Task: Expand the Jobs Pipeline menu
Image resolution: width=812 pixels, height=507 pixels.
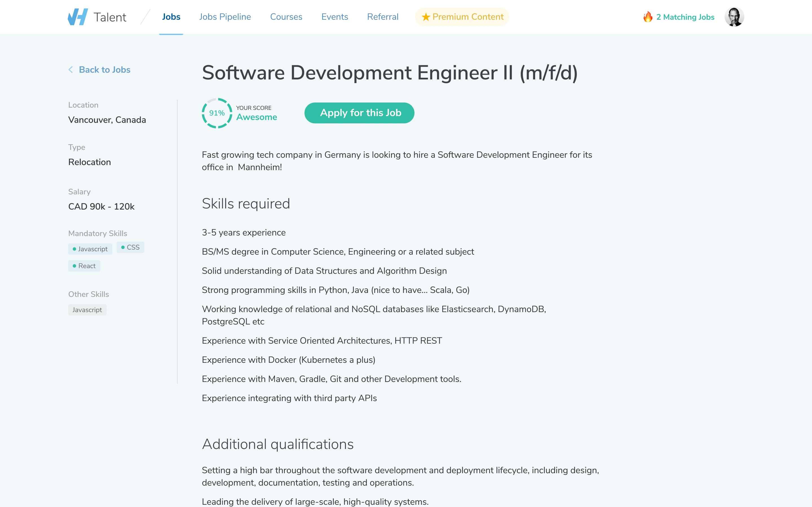Action: [225, 16]
